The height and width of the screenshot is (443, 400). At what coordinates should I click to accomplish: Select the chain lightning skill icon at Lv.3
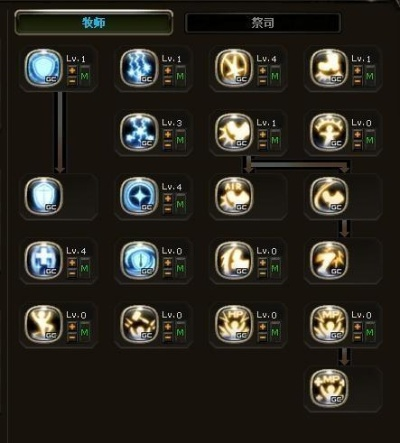click(x=139, y=132)
